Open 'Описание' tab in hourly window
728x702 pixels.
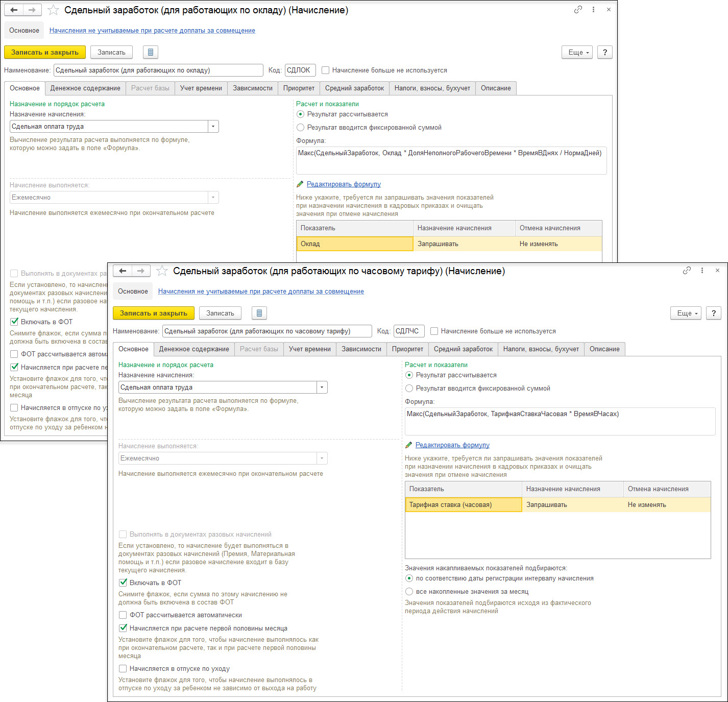pyautogui.click(x=604, y=349)
